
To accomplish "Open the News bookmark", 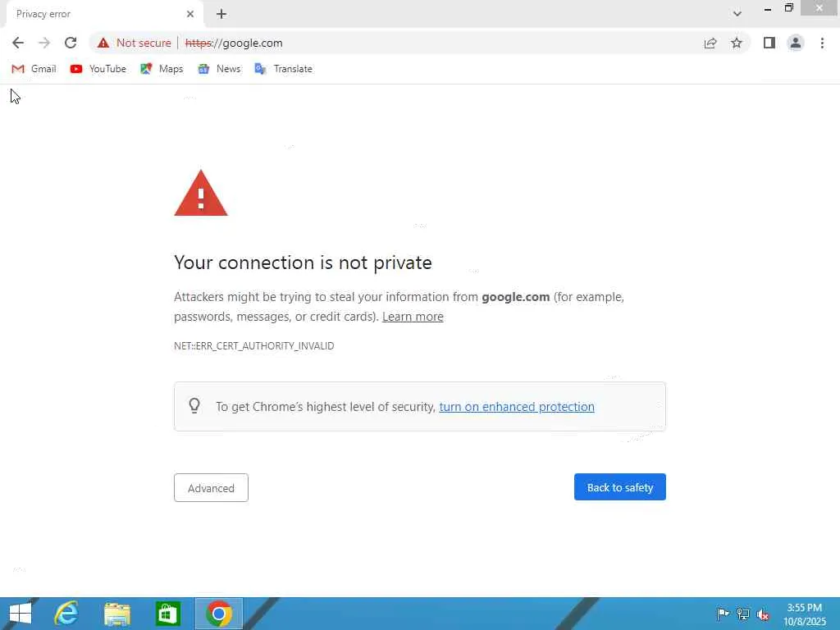I will pos(219,69).
